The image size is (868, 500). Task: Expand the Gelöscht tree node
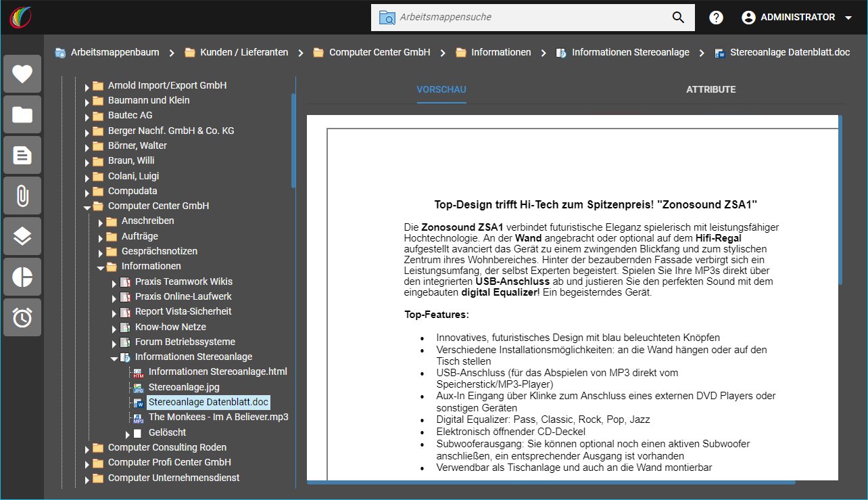tap(127, 433)
